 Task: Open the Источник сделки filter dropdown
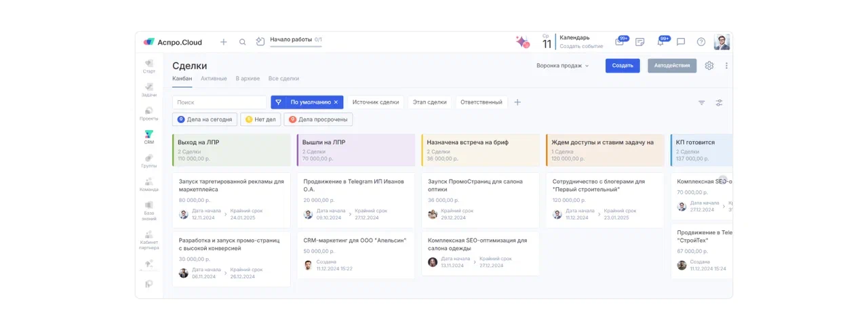pyautogui.click(x=376, y=102)
